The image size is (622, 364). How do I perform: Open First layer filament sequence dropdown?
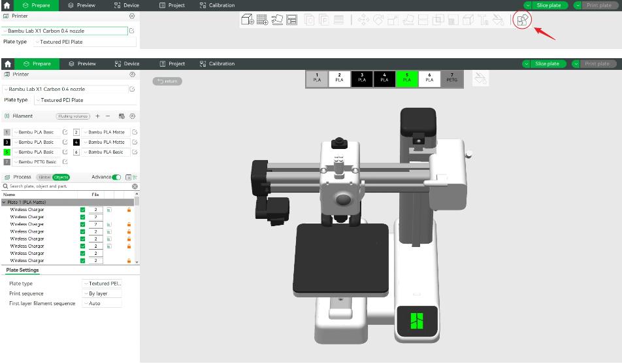point(102,303)
